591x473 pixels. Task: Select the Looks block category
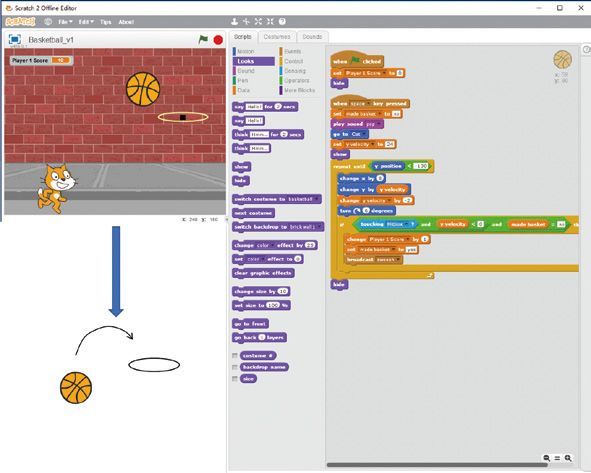pyautogui.click(x=253, y=61)
